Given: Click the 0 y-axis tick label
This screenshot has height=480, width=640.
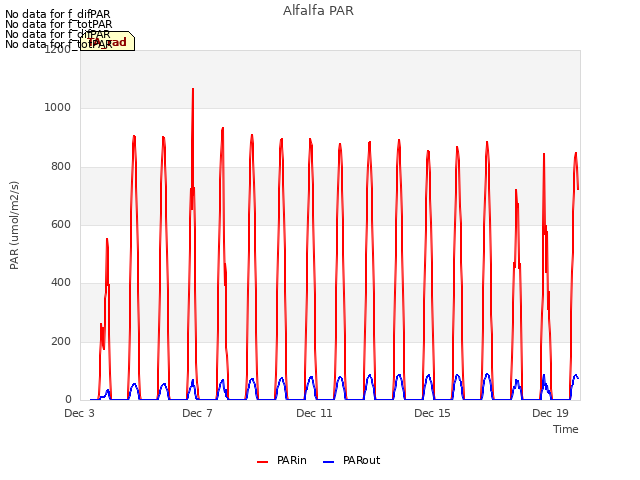Looking at the screenshot, I should coord(68,400).
